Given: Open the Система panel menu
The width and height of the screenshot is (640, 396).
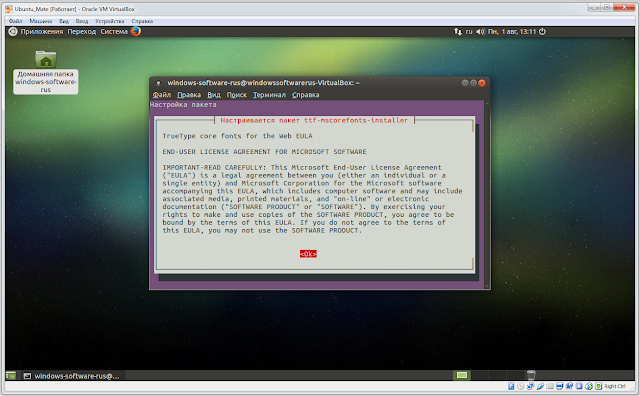Looking at the screenshot, I should tap(114, 31).
